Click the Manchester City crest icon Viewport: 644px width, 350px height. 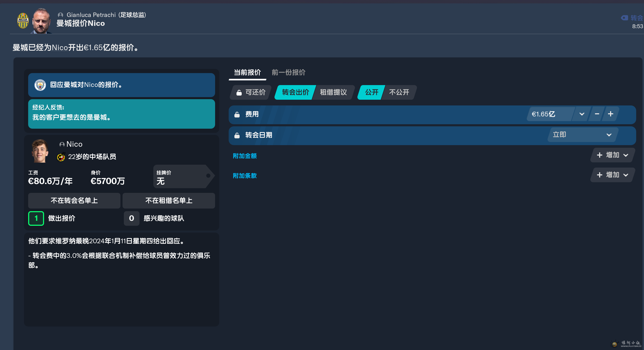(40, 85)
